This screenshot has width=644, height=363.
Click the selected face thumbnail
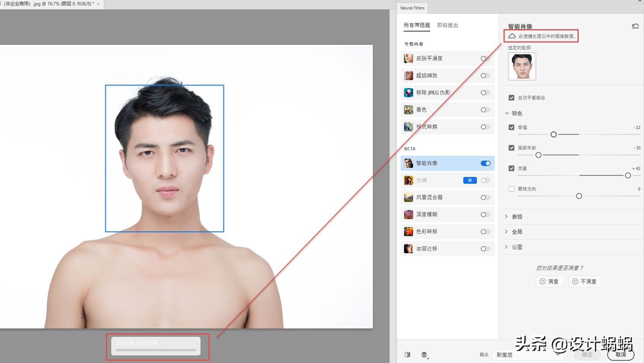(x=522, y=66)
